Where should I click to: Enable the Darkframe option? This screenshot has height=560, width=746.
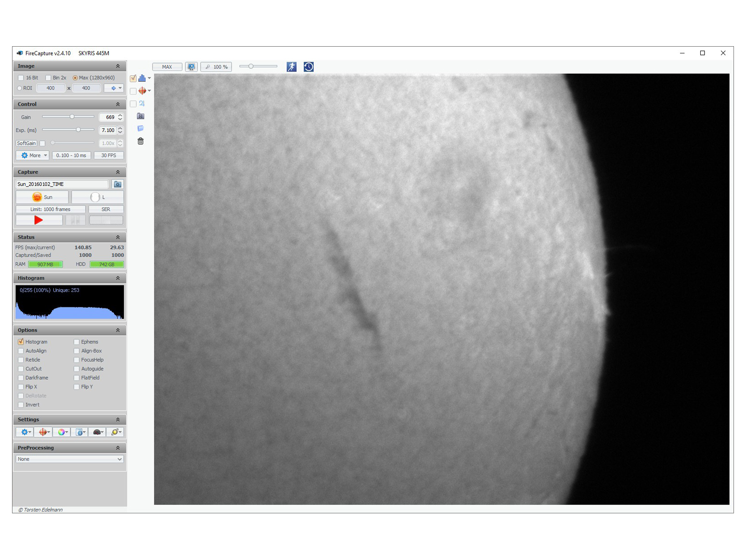[x=21, y=378]
